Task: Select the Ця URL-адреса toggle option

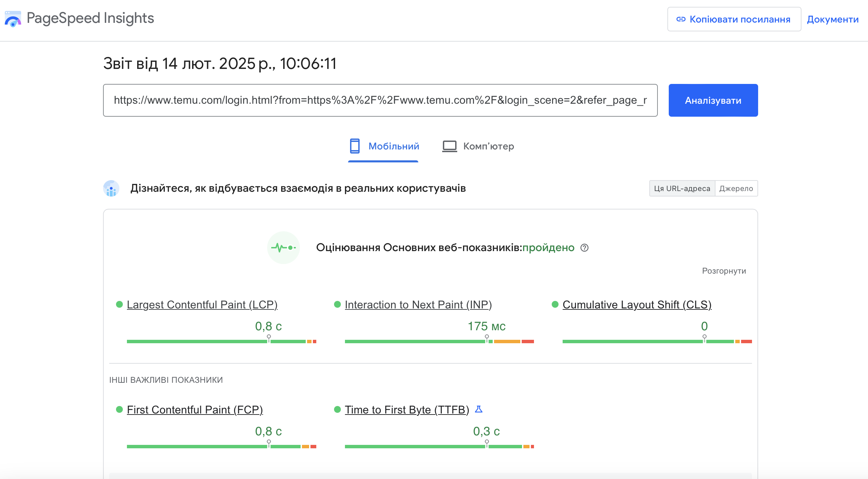Action: pyautogui.click(x=682, y=188)
